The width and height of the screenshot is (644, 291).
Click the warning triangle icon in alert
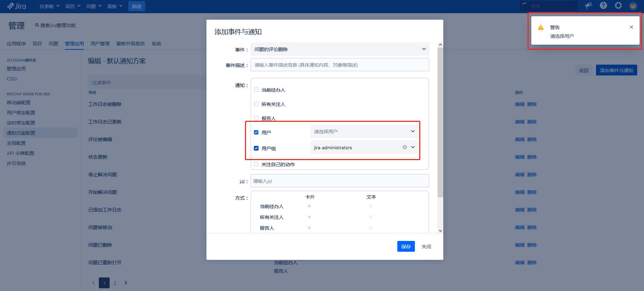pyautogui.click(x=541, y=27)
